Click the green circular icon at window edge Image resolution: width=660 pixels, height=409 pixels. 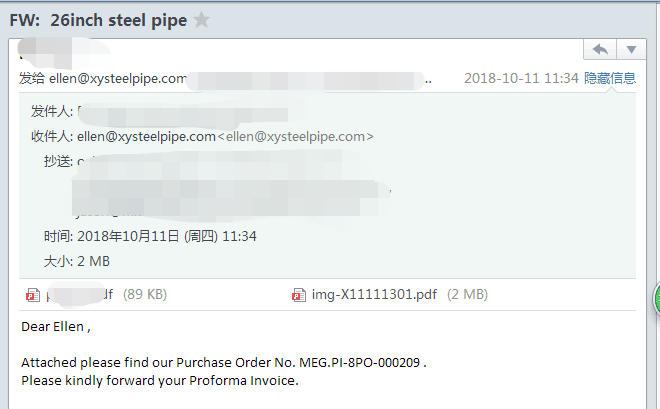656,299
